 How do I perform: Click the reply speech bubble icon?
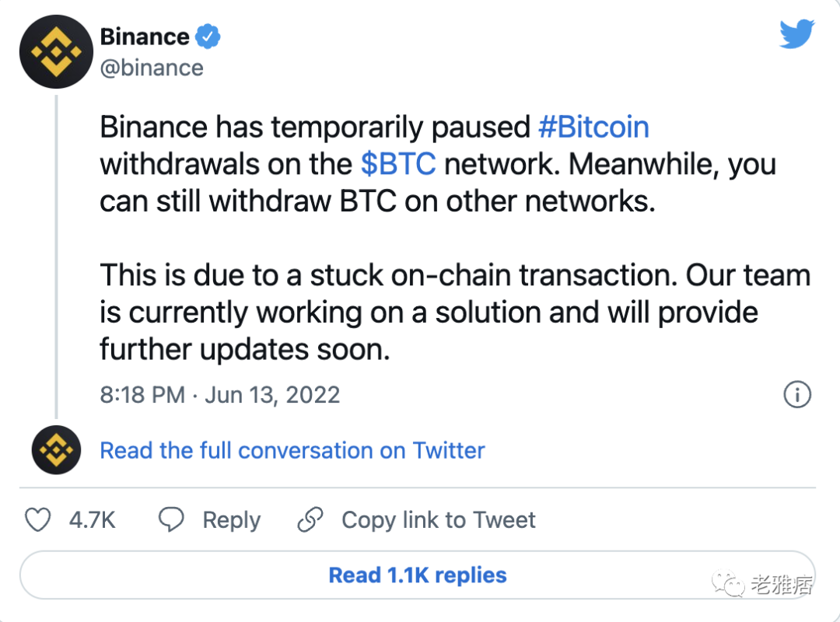pos(171,520)
